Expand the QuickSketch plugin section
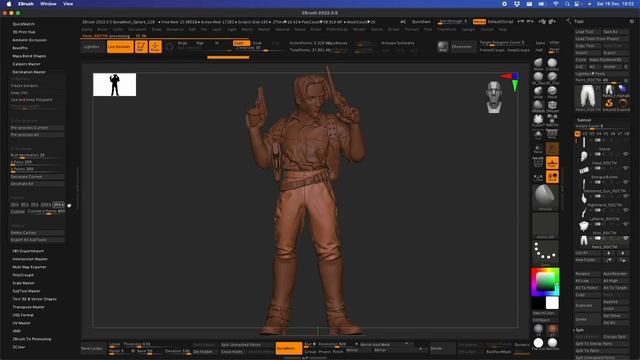Image resolution: width=640 pixels, height=360 pixels. 24,24
